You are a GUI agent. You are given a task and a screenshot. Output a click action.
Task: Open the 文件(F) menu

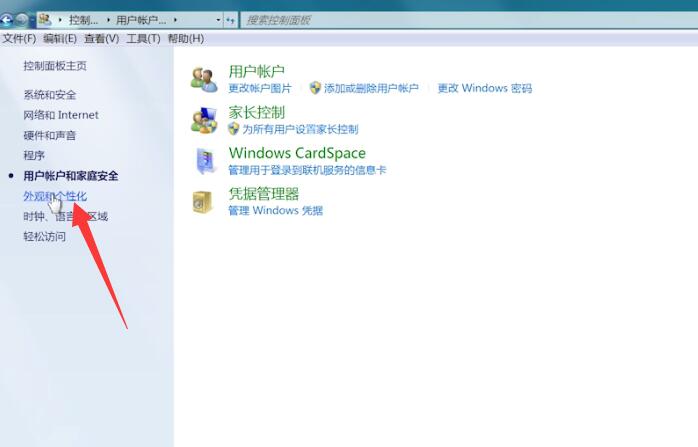pos(19,39)
